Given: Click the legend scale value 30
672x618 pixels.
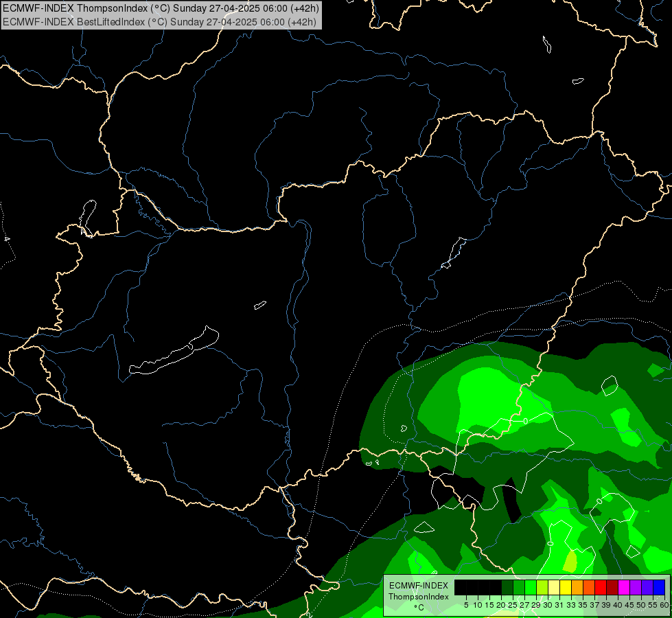Looking at the screenshot, I should [x=548, y=605].
